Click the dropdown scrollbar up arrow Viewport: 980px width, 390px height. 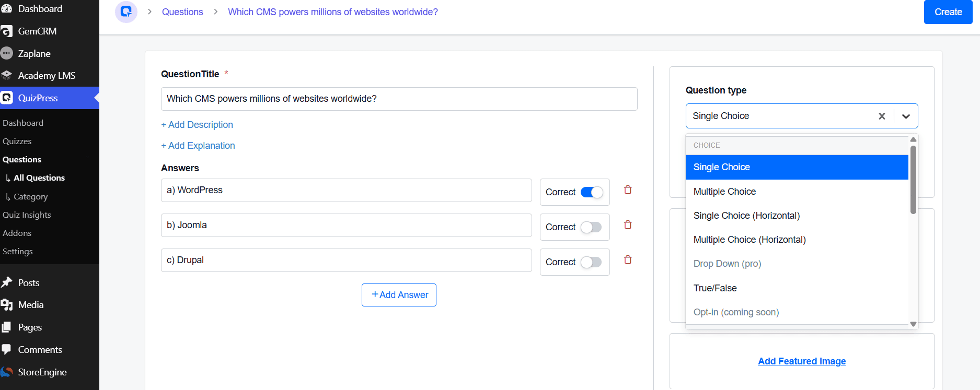click(x=913, y=139)
